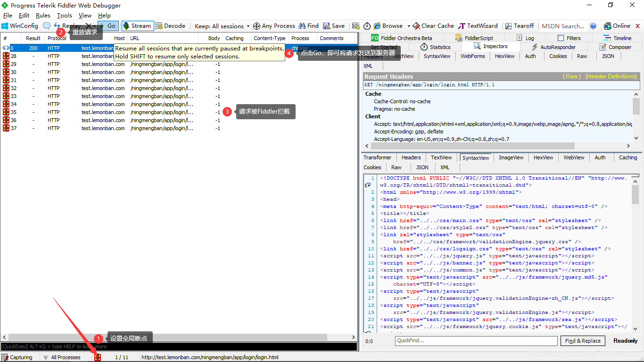Open All Processes filter in status bar
The height and width of the screenshot is (362, 644).
pos(62,357)
